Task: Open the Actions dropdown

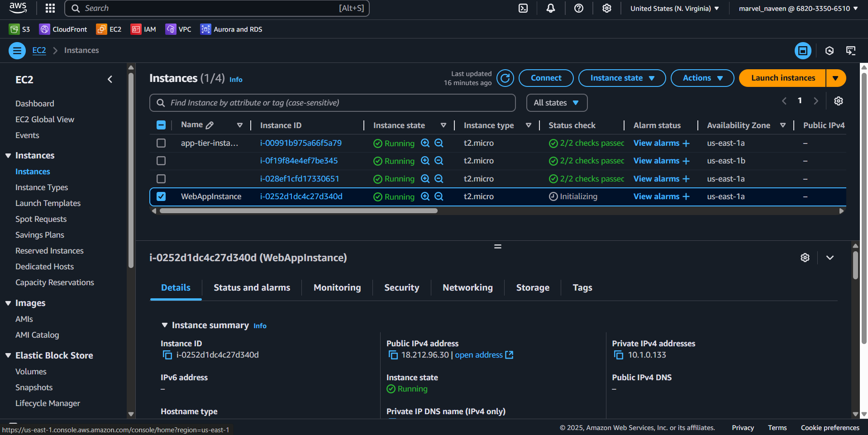Action: click(702, 78)
